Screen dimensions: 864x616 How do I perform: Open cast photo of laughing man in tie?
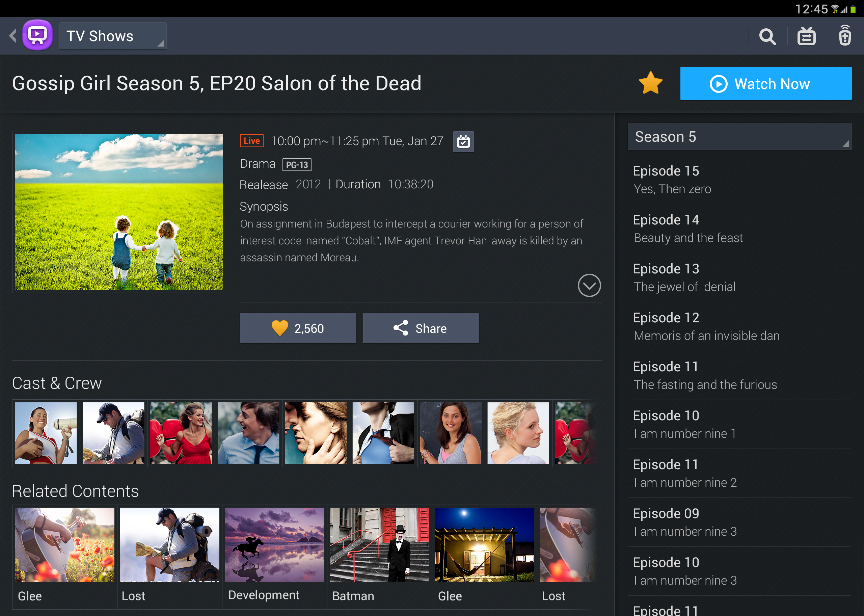coord(248,433)
